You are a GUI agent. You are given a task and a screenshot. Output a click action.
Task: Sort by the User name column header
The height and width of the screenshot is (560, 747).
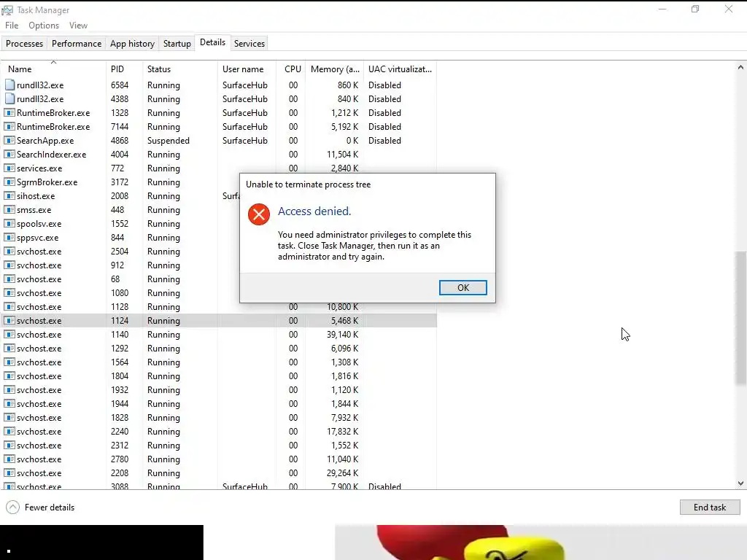tap(247, 69)
